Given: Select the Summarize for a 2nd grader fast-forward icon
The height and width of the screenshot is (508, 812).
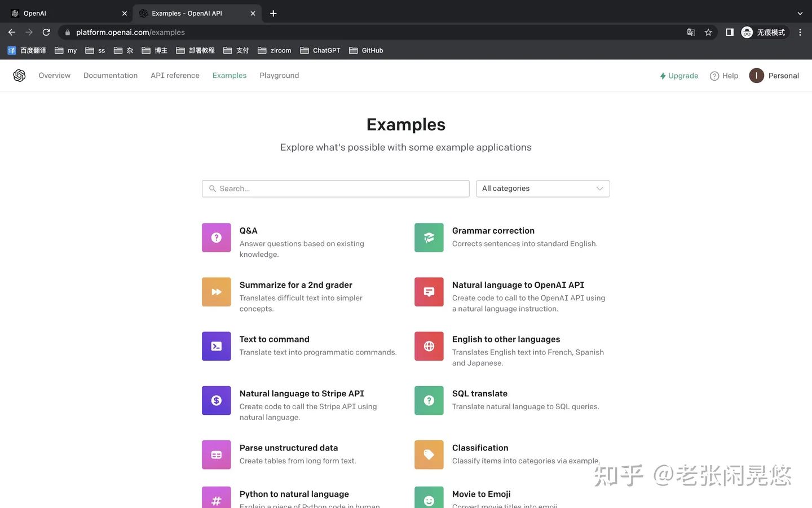Looking at the screenshot, I should 216,291.
